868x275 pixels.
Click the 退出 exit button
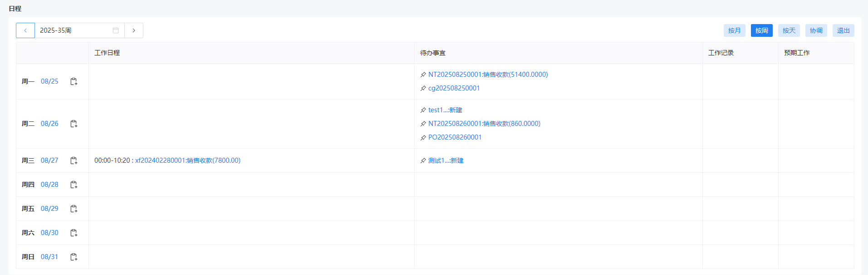point(843,30)
